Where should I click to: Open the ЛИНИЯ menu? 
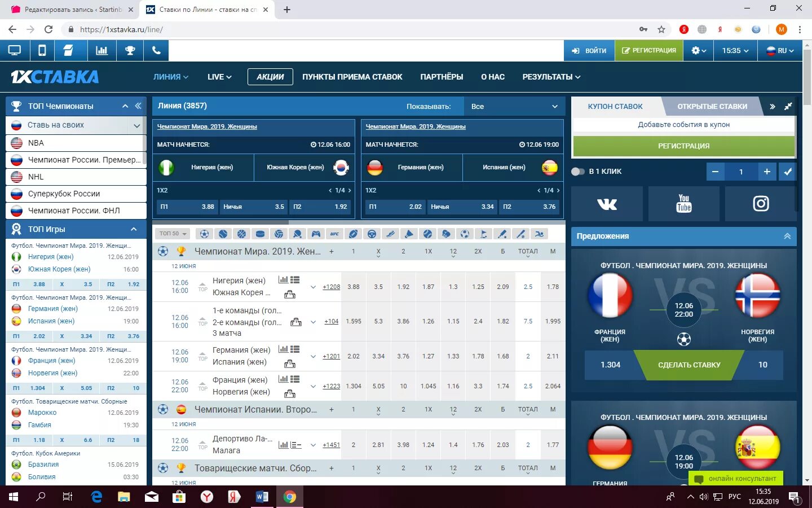(x=171, y=77)
